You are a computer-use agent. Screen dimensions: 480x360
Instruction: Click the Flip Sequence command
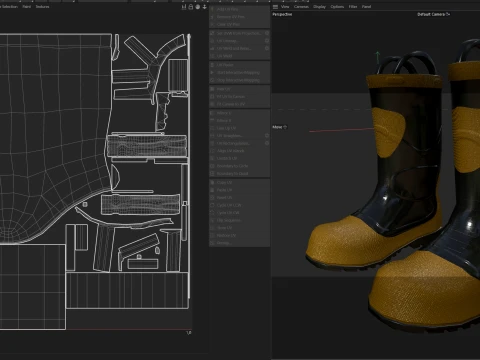coord(239,220)
